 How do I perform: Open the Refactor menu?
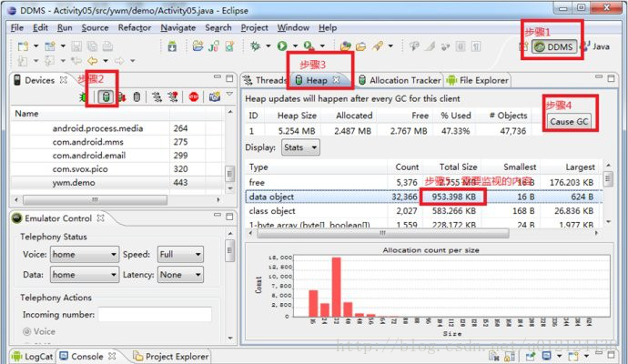(x=135, y=27)
